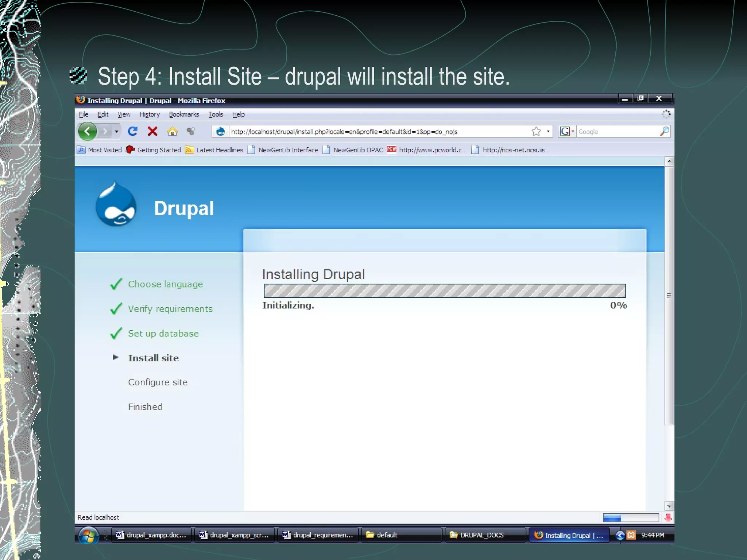Click the 9:44 PM taskbar clock
Screen dimensions: 747x560
click(x=653, y=535)
